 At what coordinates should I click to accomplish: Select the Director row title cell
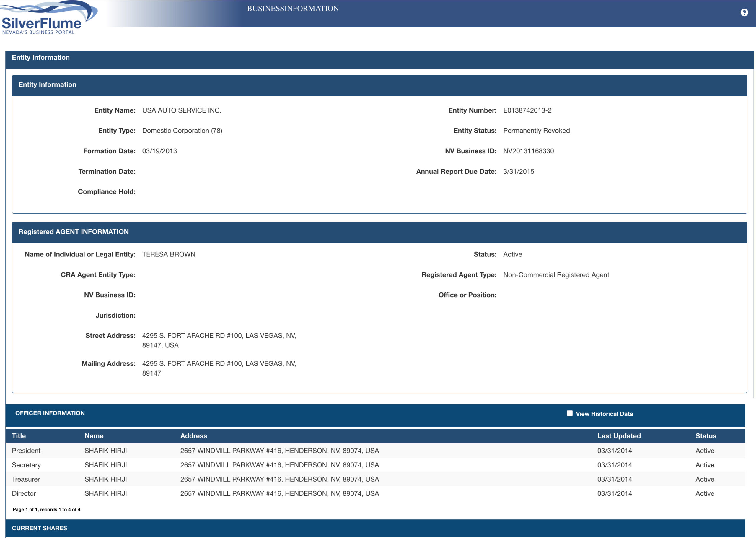coord(24,493)
